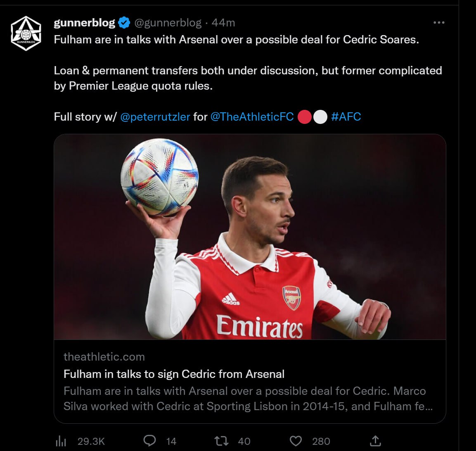Viewport: 476px width, 451px height.
Task: Open the gunnerblog display name
Action: (85, 23)
